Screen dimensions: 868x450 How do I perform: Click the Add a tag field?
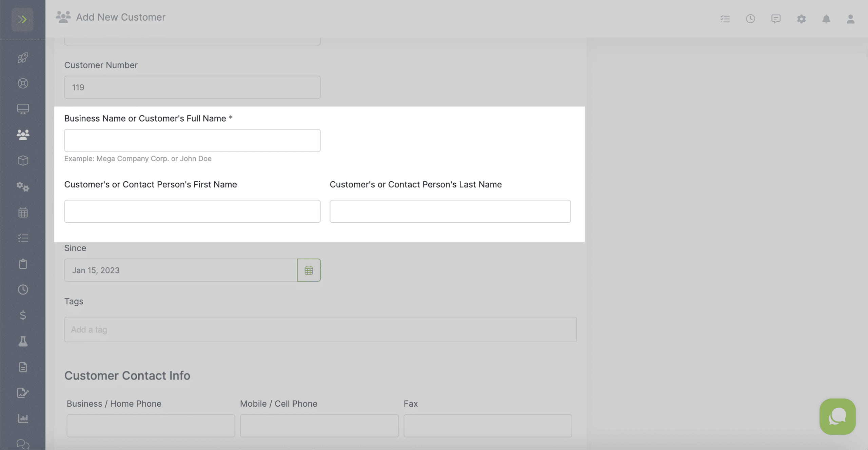320,329
